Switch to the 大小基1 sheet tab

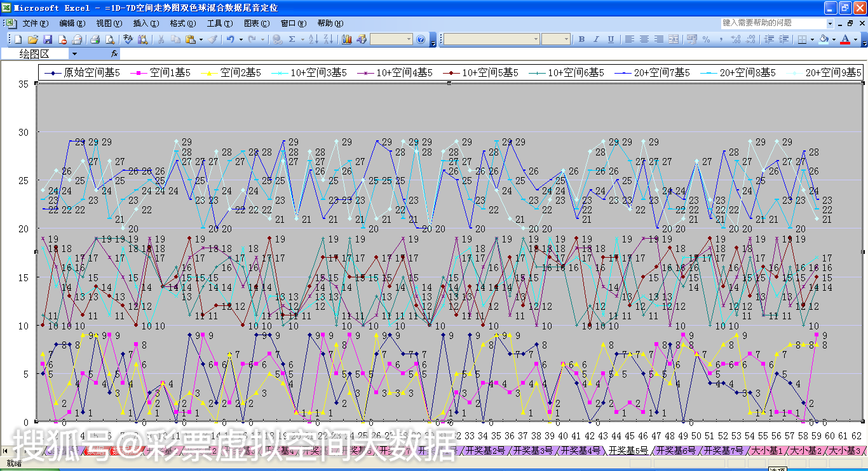[x=768, y=451]
